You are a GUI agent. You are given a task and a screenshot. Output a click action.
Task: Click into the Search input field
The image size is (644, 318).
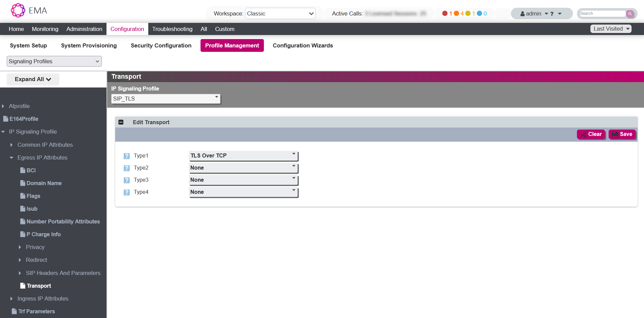click(602, 13)
